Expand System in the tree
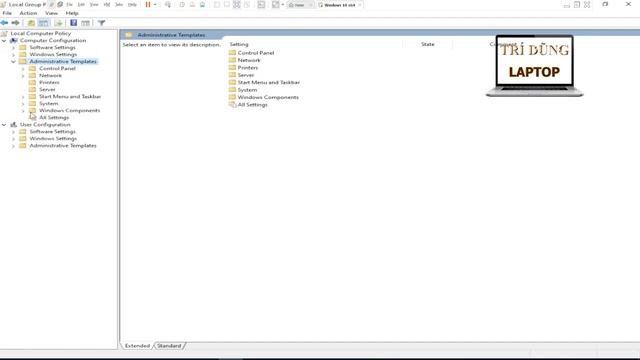The image size is (640, 360). (x=23, y=104)
